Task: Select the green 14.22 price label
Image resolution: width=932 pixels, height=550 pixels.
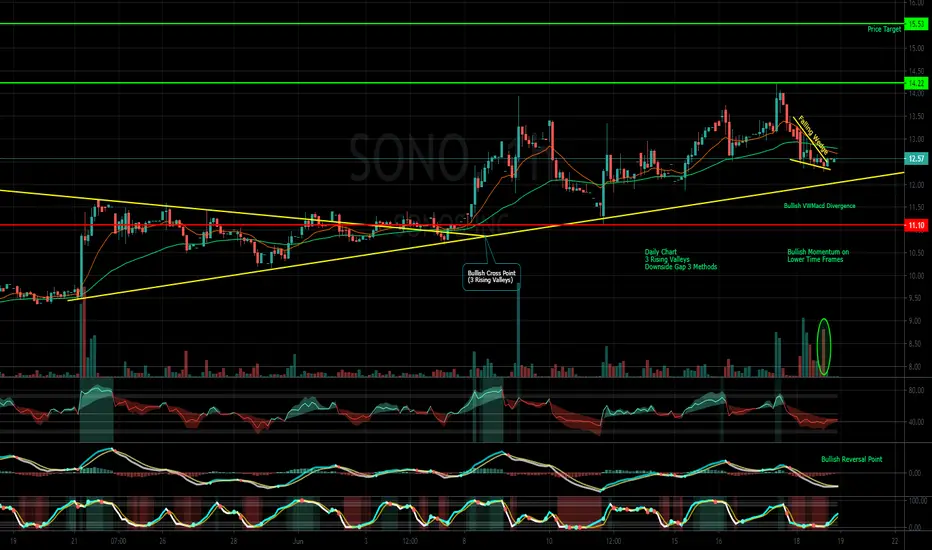Action: click(x=916, y=83)
